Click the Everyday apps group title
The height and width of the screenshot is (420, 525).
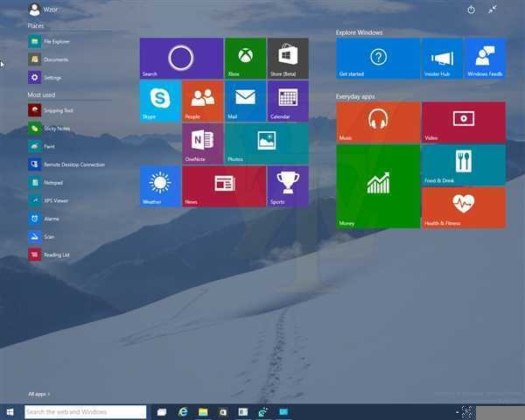coord(355,96)
